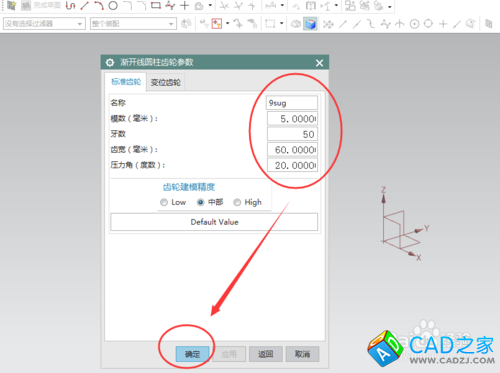Click the Default Value button

(x=214, y=222)
